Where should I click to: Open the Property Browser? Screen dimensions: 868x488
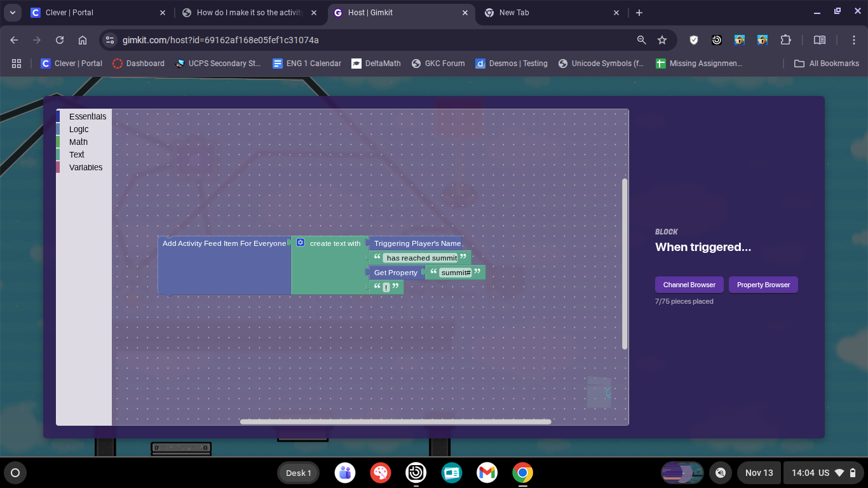pos(763,285)
